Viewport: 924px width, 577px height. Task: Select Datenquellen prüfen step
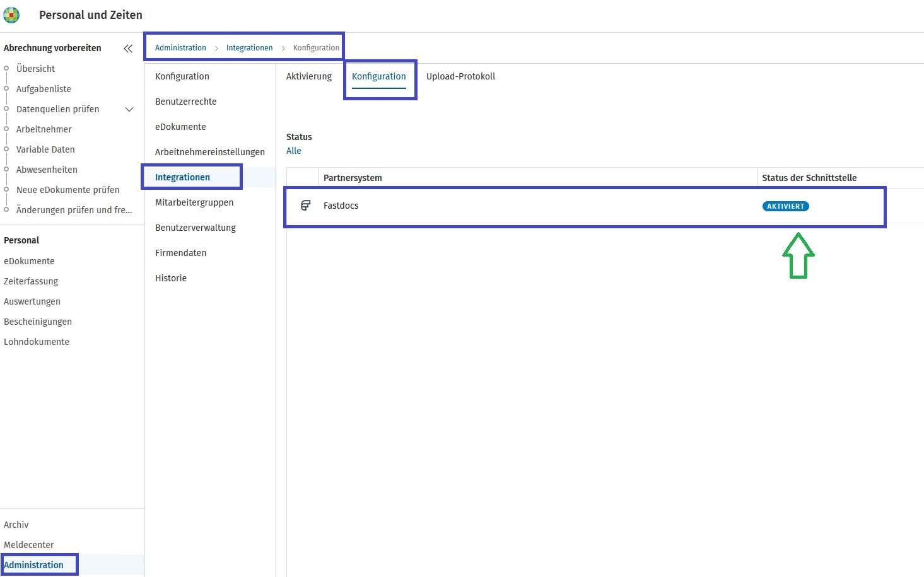coord(58,109)
